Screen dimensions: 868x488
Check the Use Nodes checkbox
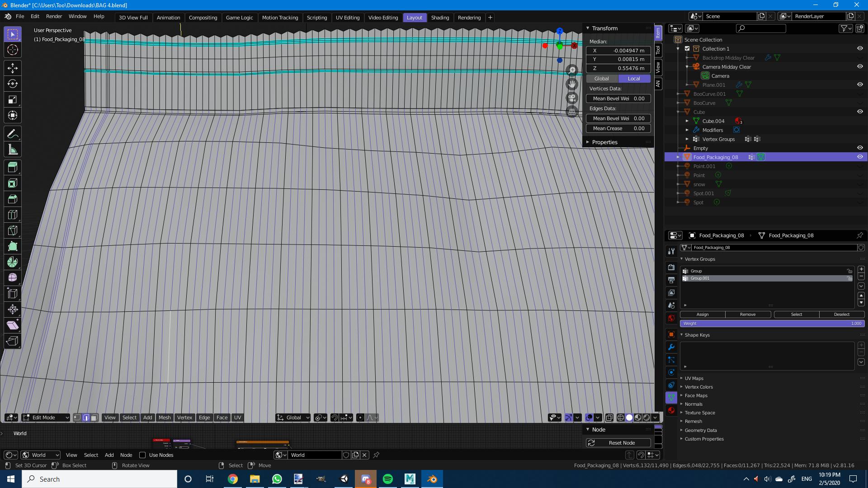tap(143, 455)
